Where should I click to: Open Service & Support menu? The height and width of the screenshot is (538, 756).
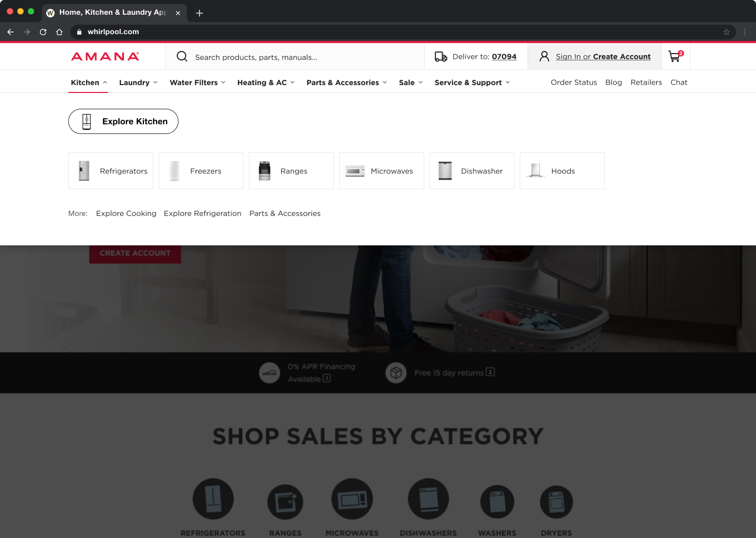click(x=472, y=82)
